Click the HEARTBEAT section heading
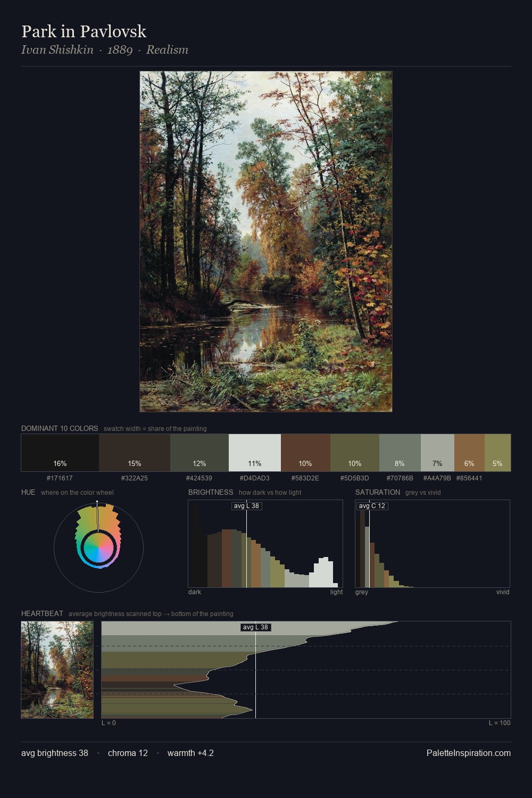 (42, 613)
